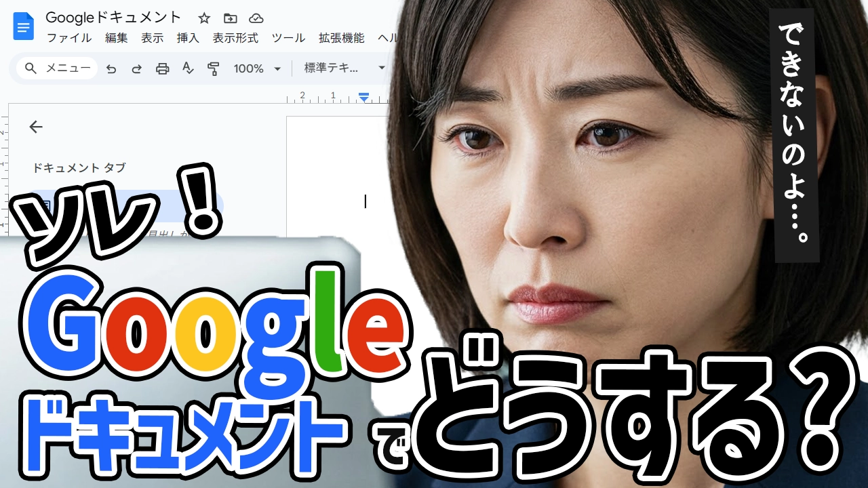This screenshot has height=488, width=868.
Task: Check the cloud save status icon
Action: point(256,18)
